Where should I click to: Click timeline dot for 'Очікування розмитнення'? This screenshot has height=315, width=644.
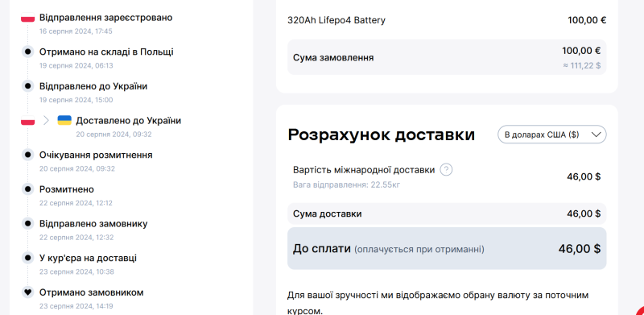click(x=27, y=155)
